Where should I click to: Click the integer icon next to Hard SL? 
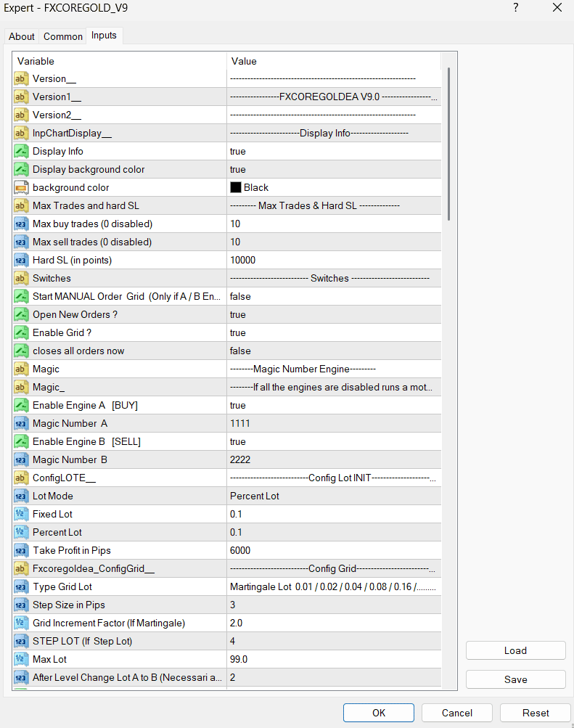[21, 260]
